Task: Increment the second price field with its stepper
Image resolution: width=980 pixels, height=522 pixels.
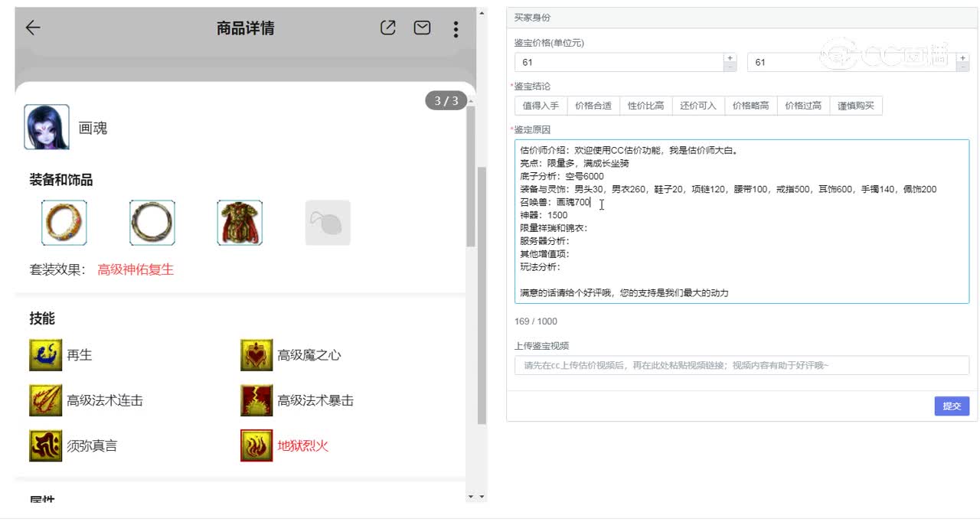Action: pos(962,57)
